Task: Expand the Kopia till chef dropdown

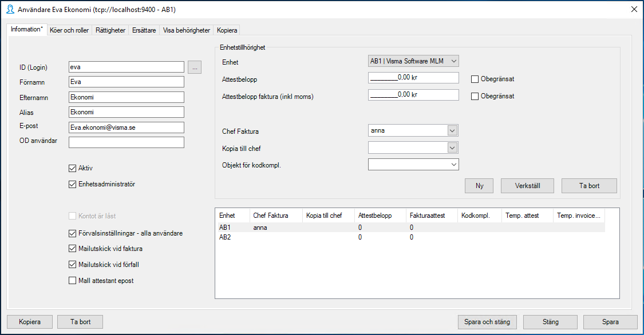Action: click(452, 147)
